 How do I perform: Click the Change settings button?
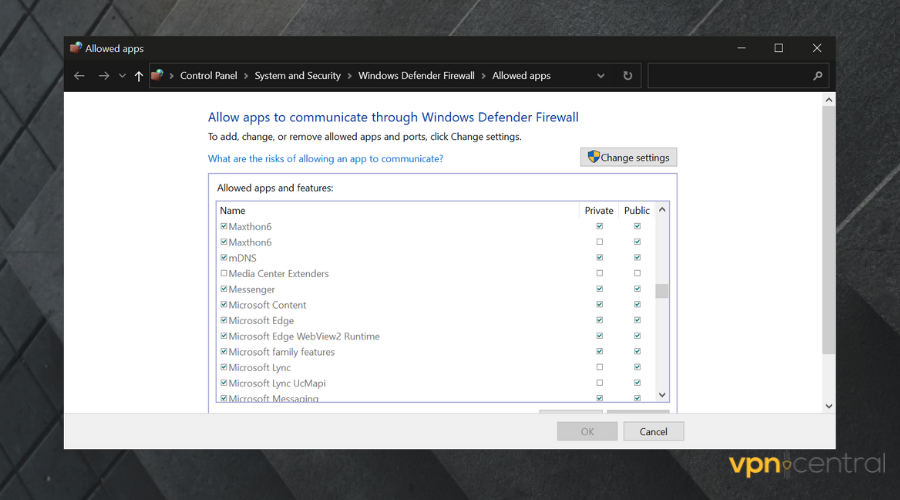coord(628,157)
